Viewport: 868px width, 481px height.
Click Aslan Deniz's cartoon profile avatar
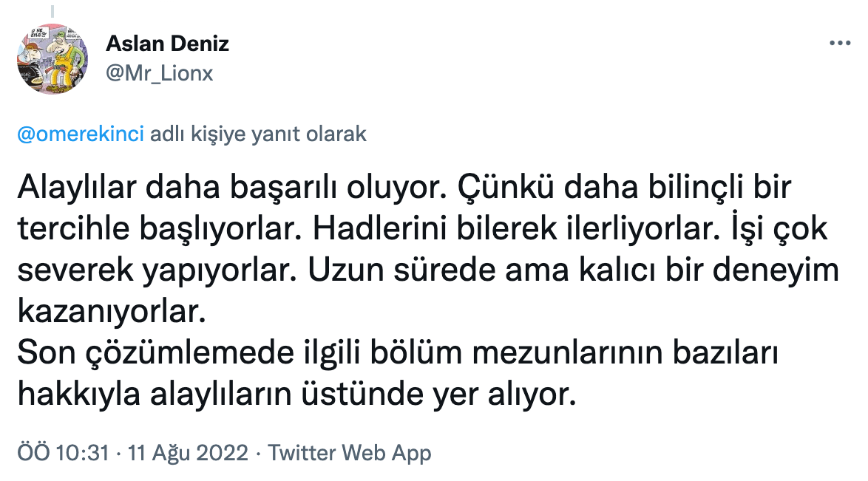(x=52, y=59)
